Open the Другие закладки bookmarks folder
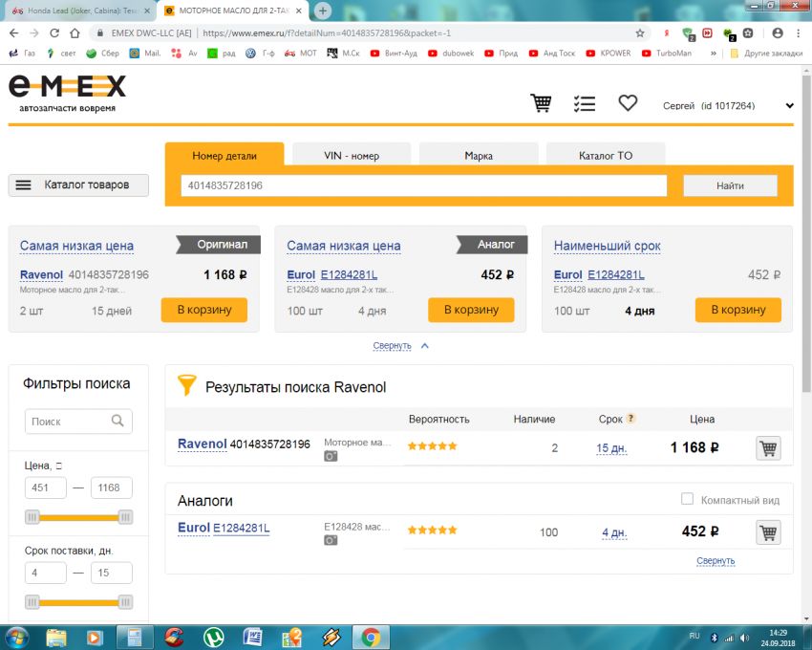The height and width of the screenshot is (650, 812). coord(766,54)
